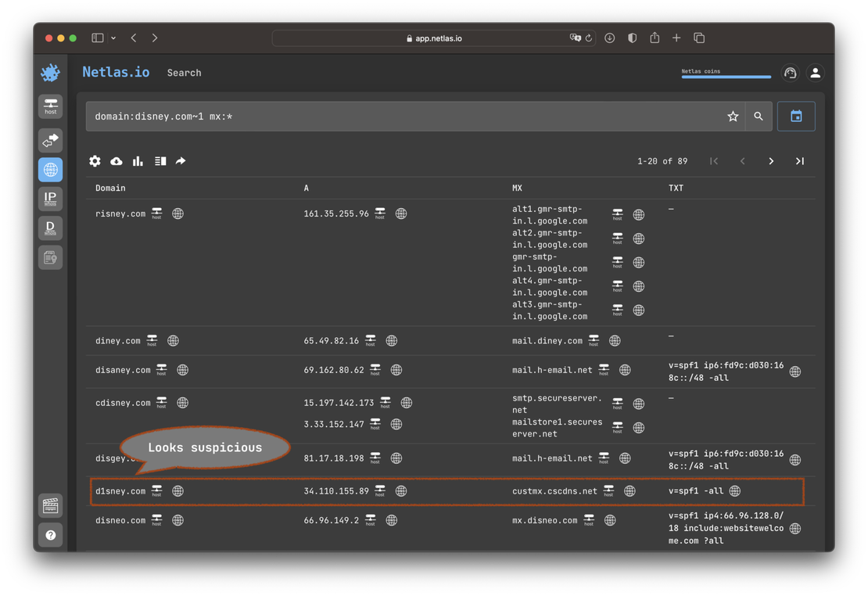
Task: Toggle the Safari sidebar panel
Action: [x=98, y=38]
